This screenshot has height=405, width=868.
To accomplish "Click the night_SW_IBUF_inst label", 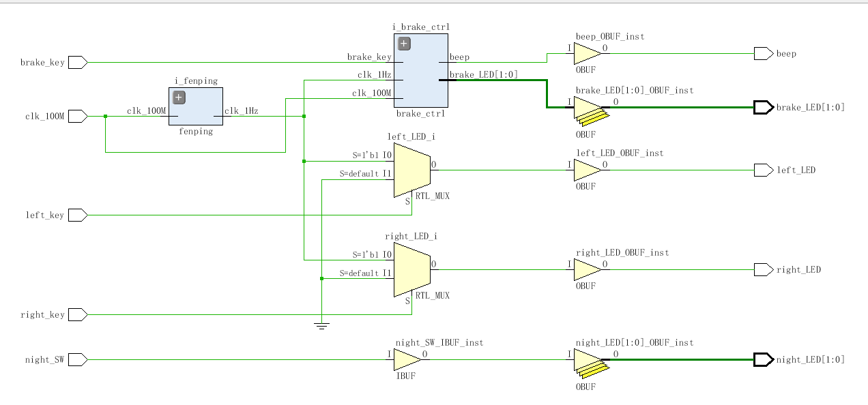I will [439, 343].
